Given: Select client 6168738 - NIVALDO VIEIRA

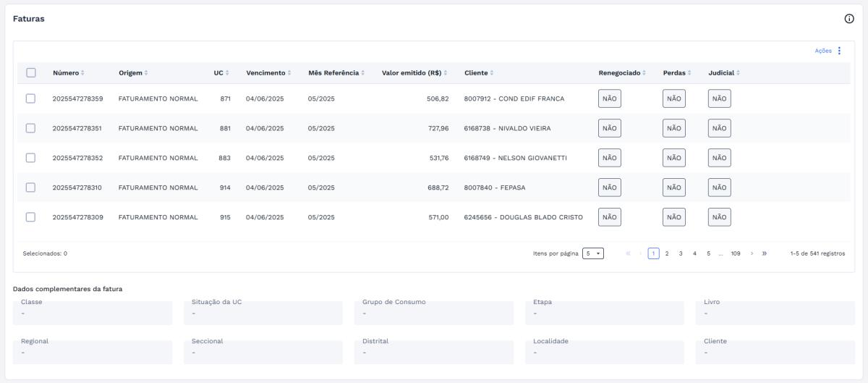Looking at the screenshot, I should pos(507,128).
